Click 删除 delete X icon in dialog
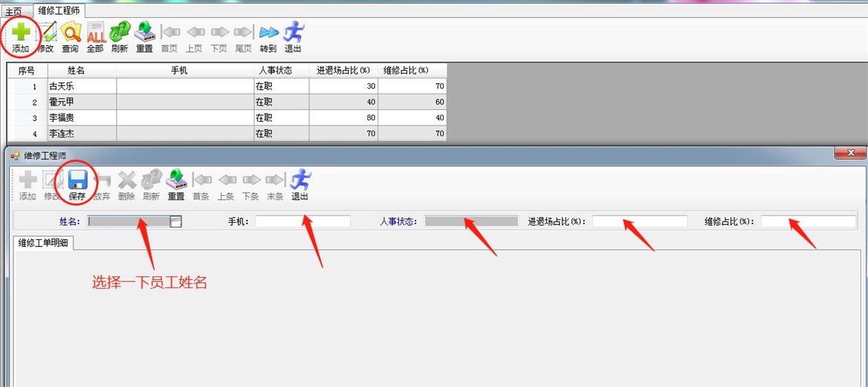 coord(127,180)
